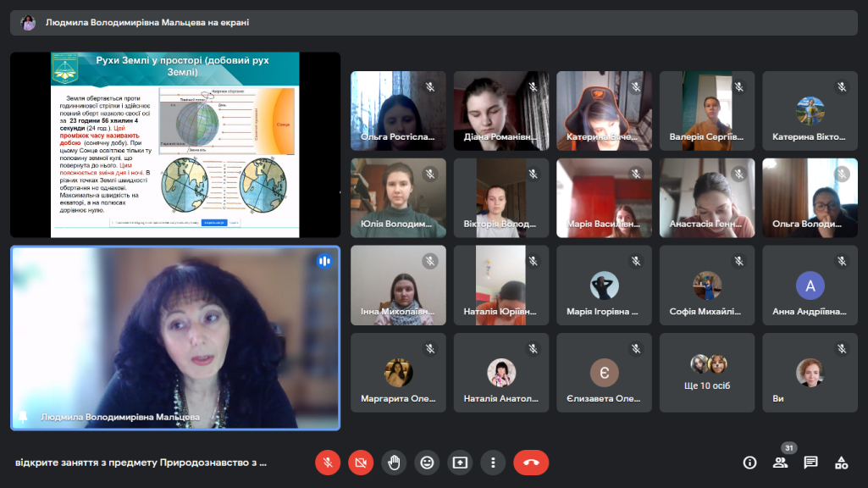Click the muted mic icon on Юлія Володим... tile
The height and width of the screenshot is (488, 868).
click(430, 174)
